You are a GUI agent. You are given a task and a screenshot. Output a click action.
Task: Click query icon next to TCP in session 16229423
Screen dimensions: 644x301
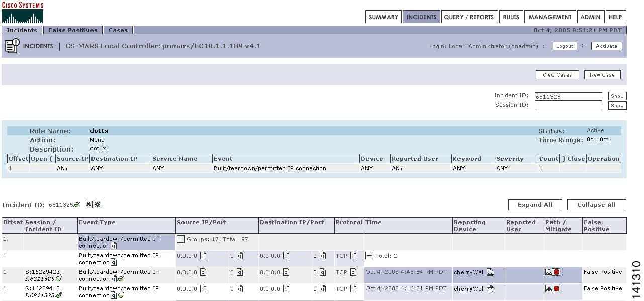coord(353,272)
